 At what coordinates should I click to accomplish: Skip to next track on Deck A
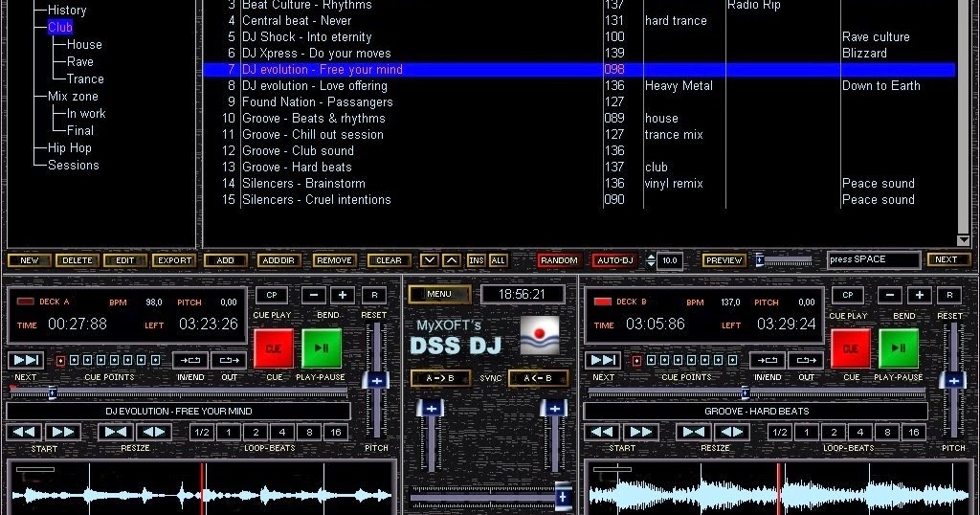(x=26, y=360)
